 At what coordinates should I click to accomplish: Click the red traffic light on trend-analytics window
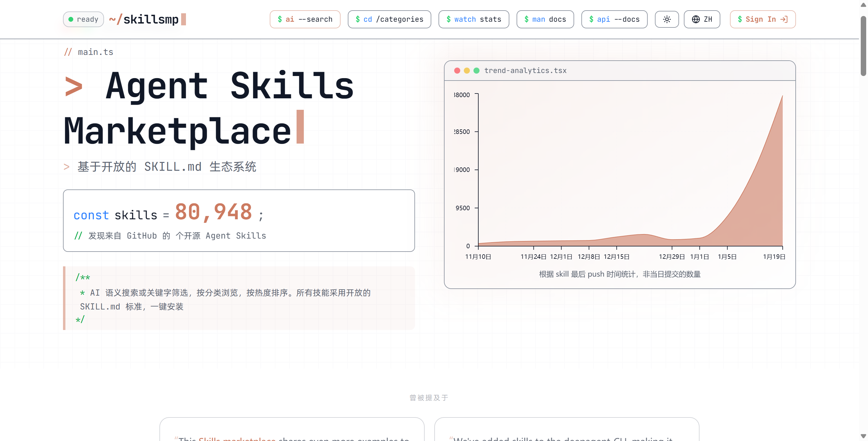[x=457, y=71]
